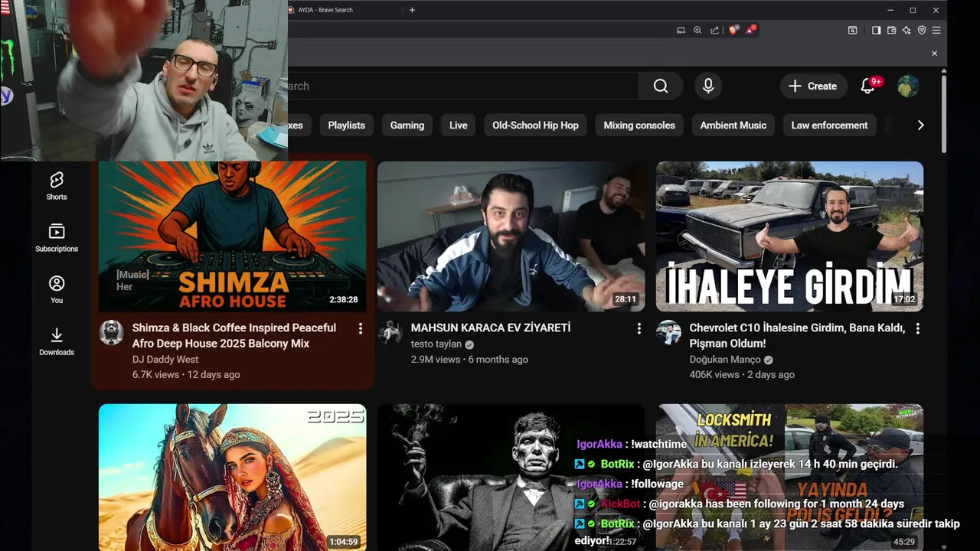Open Subscriptions in the sidebar

[57, 238]
